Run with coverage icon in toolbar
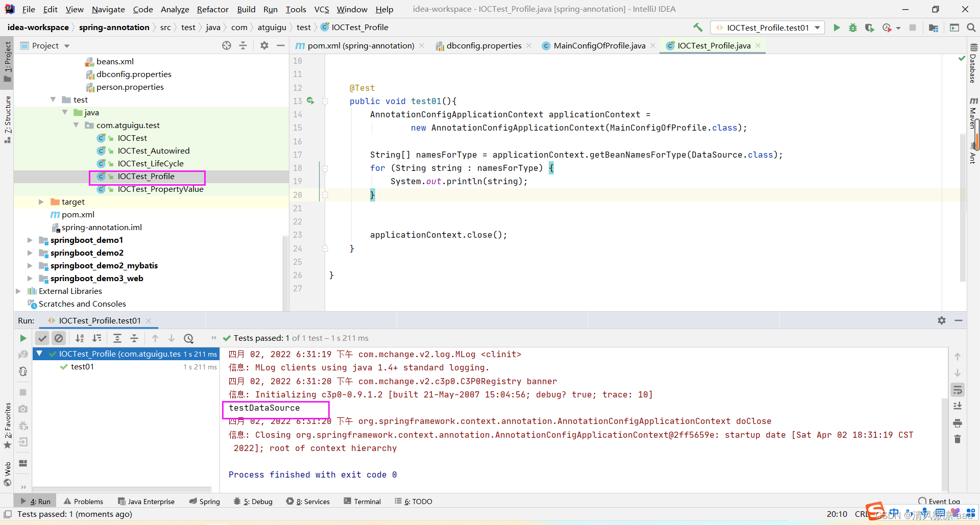Viewport: 980px width, 525px height. click(x=869, y=28)
